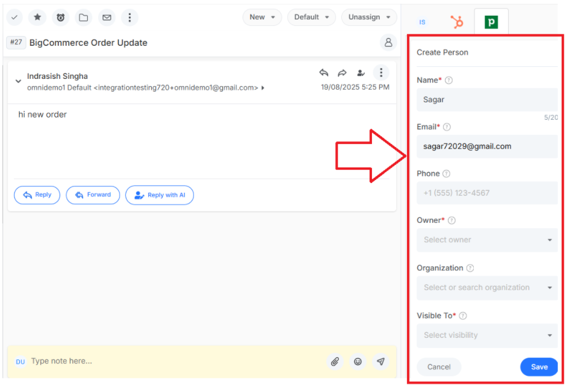
Task: Send note with paper plane icon
Action: [x=380, y=361]
